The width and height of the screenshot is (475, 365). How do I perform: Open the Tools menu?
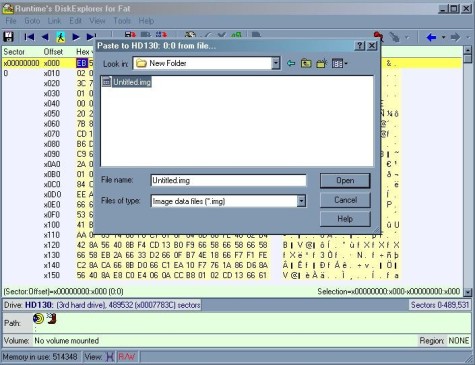click(x=122, y=21)
